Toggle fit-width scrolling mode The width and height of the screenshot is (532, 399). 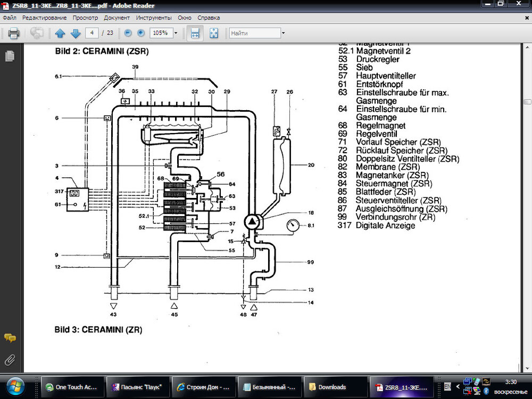click(x=195, y=33)
